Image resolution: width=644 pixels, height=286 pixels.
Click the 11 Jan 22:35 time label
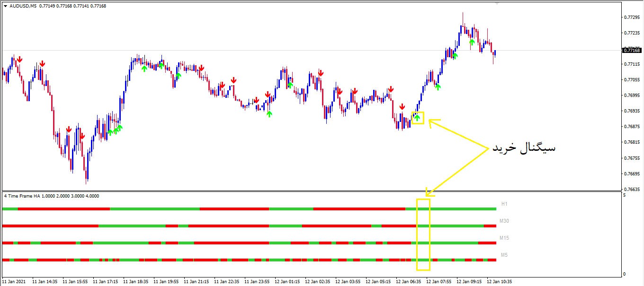click(x=227, y=281)
